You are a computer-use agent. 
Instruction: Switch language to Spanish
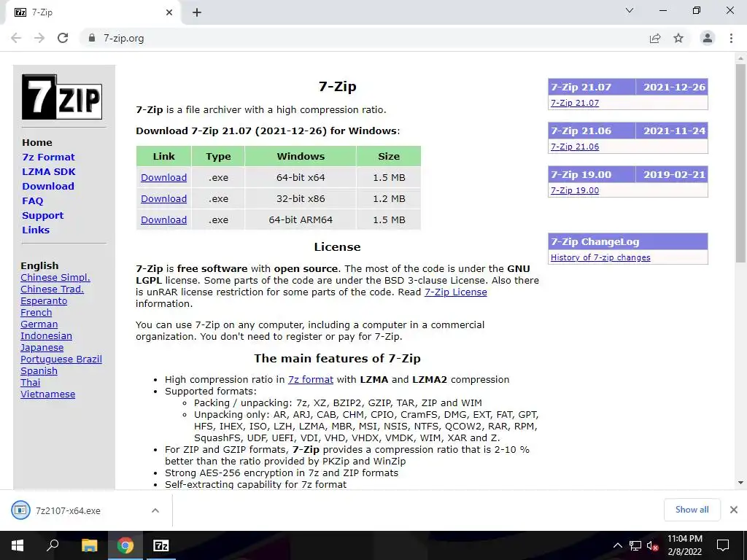coord(39,371)
